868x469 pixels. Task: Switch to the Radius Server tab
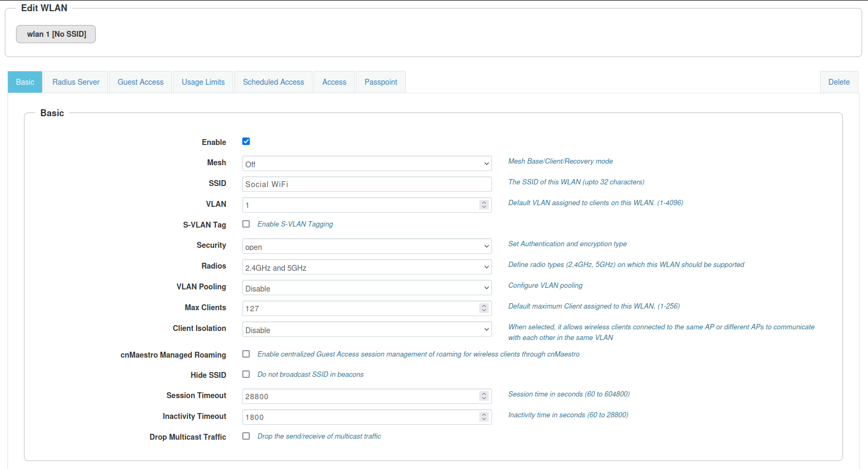[76, 82]
